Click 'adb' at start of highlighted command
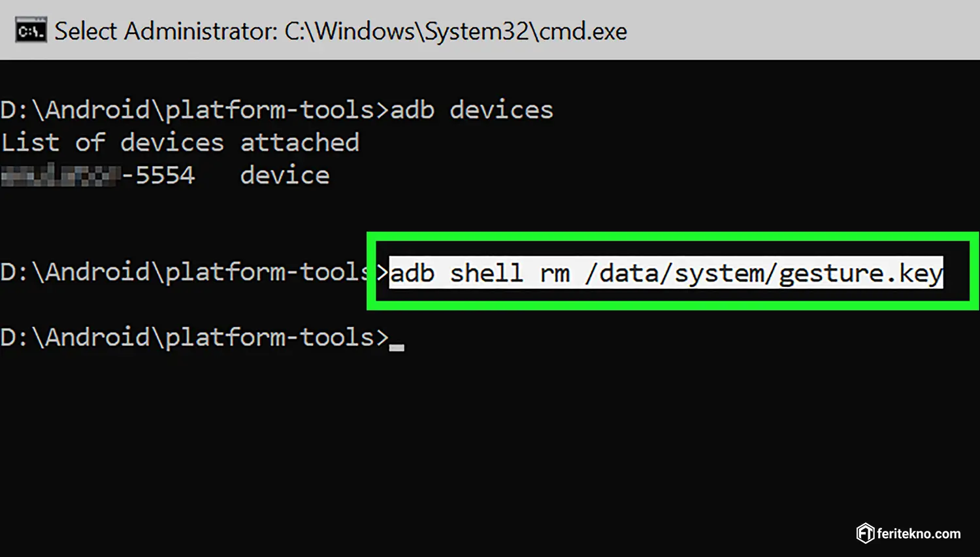 point(412,273)
